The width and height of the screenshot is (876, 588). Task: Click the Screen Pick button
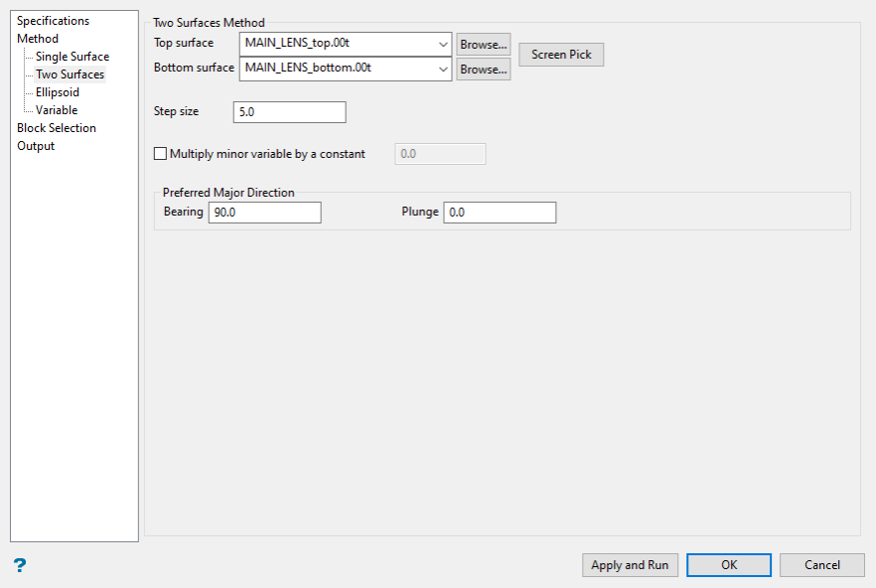click(x=561, y=55)
